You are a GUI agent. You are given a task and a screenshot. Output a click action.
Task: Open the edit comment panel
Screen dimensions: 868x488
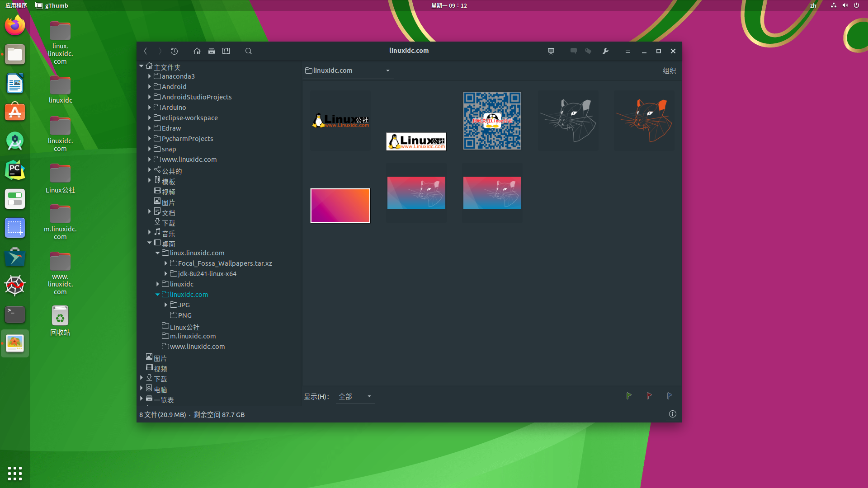click(573, 51)
